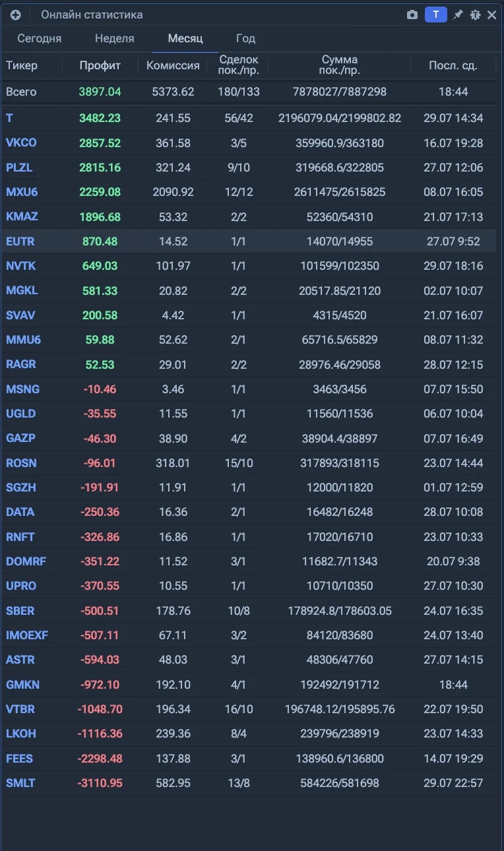Click VTBR sum 196748.12/195895.76
The height and width of the screenshot is (851, 504).
tap(340, 709)
